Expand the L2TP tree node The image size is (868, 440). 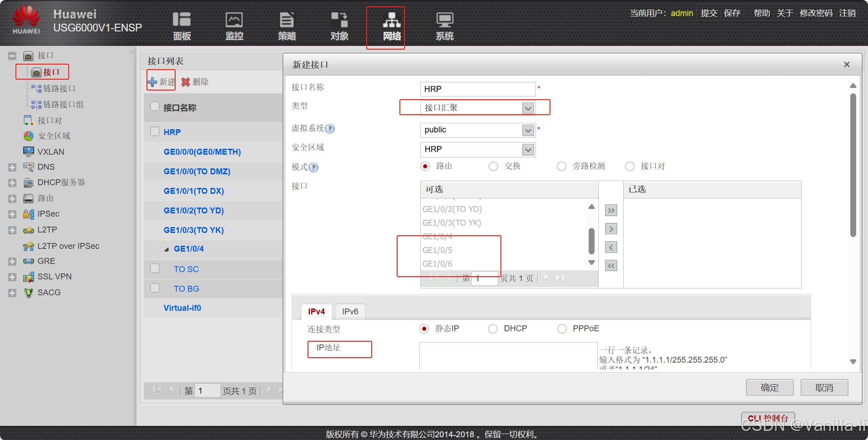coord(12,230)
